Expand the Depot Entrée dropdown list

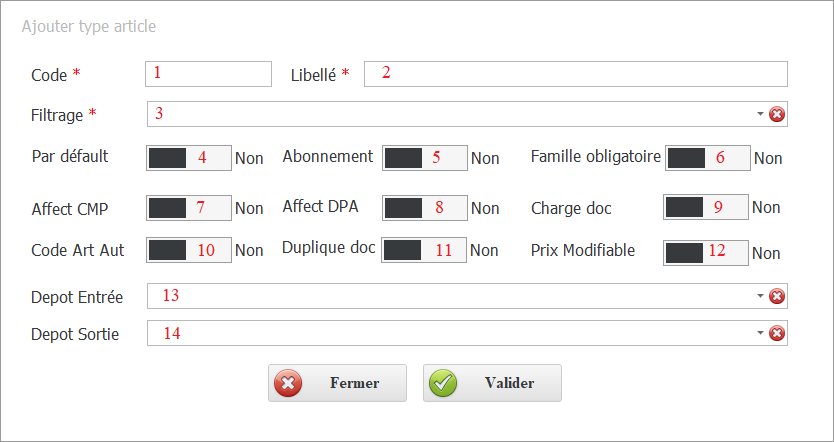click(x=760, y=296)
